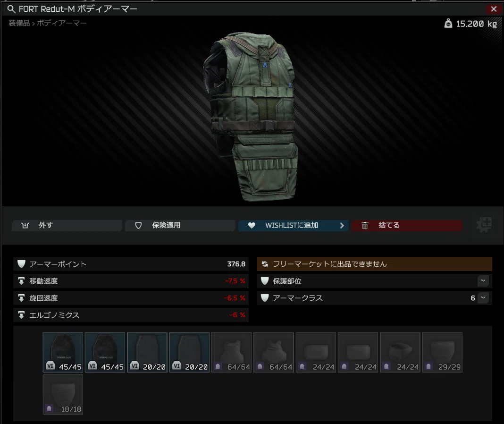Click the -6.5 % turn speed value
This screenshot has height=424, width=504.
pyautogui.click(x=235, y=298)
